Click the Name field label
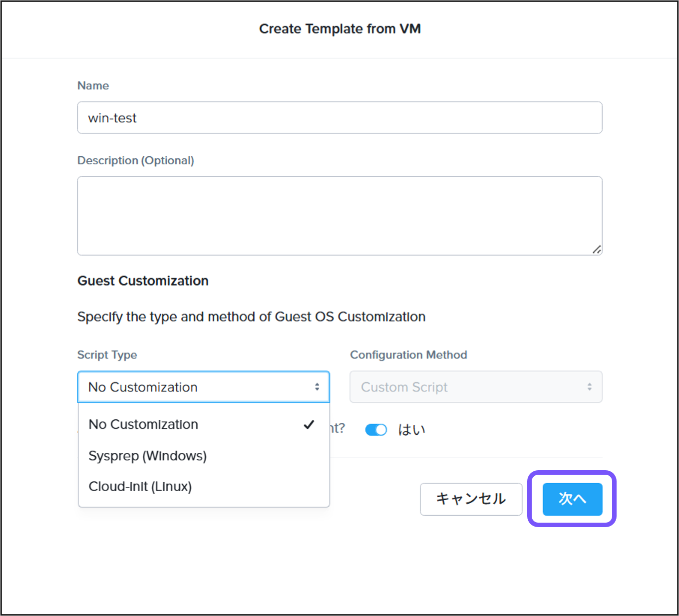679x616 pixels. point(93,86)
